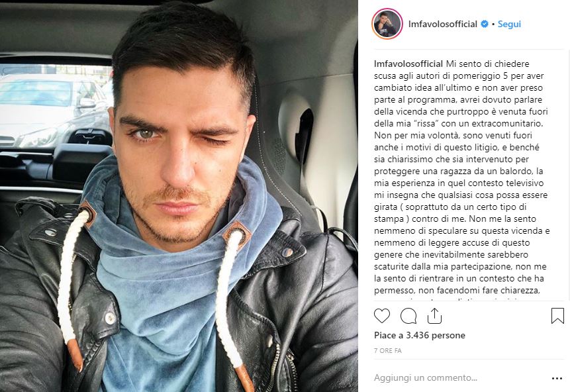
Task: Like the post with the heart icon
Action: click(382, 316)
